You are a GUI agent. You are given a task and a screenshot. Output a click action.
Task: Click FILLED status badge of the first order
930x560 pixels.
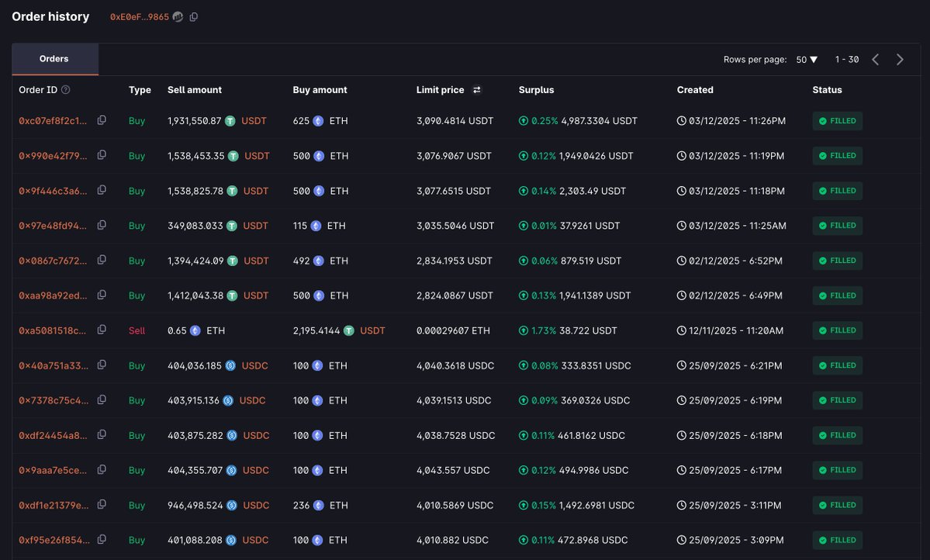coord(837,121)
